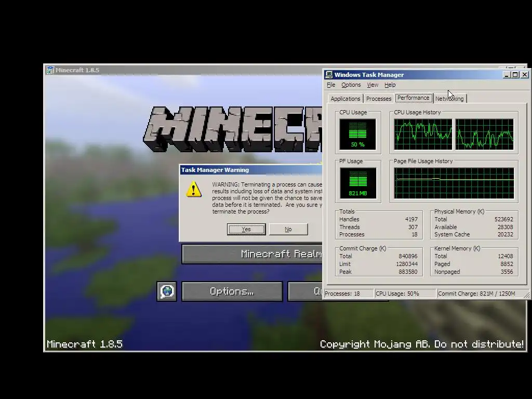Maximize the Windows Task Manager window

click(515, 75)
